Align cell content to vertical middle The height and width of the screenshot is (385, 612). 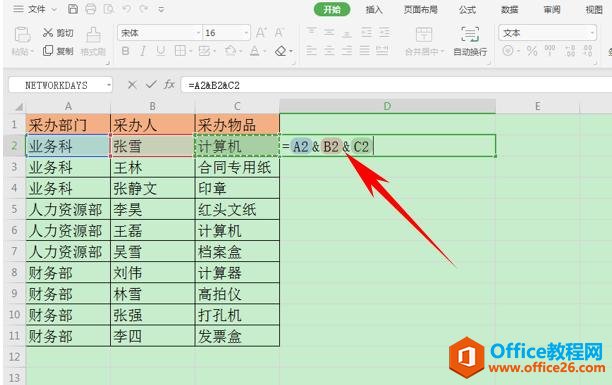(x=329, y=32)
